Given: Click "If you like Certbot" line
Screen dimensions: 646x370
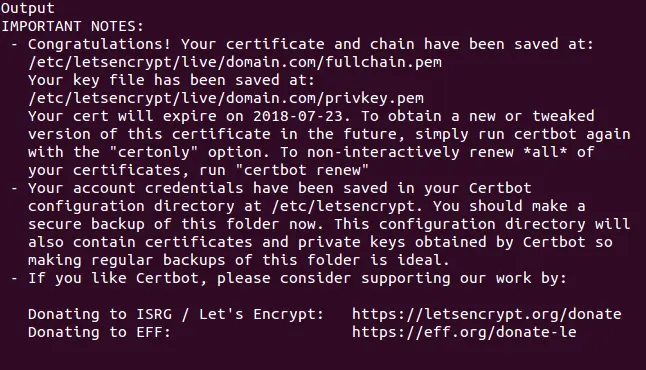Looking at the screenshot, I should click(297, 279).
